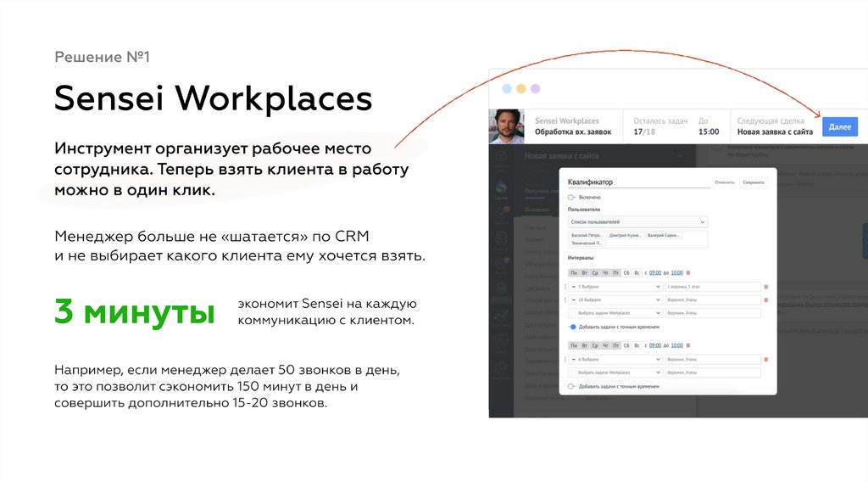
Task: Toggle Ср in the first interval days
Action: pos(594,272)
